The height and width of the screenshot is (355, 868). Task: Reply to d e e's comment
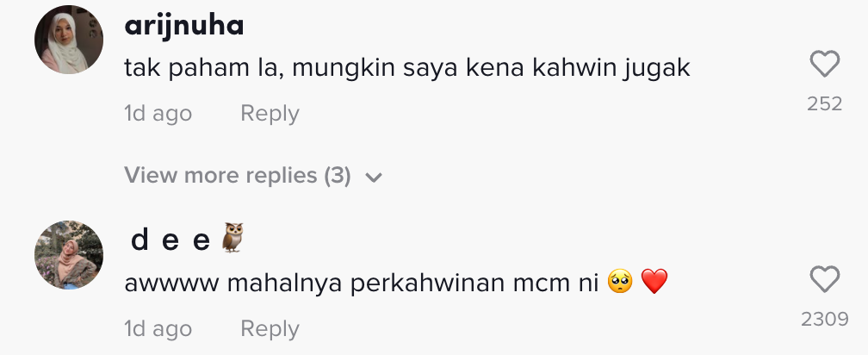[270, 328]
